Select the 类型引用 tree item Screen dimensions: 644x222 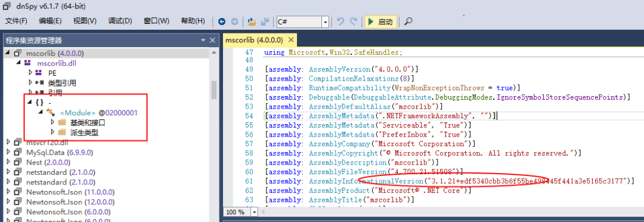coord(61,83)
